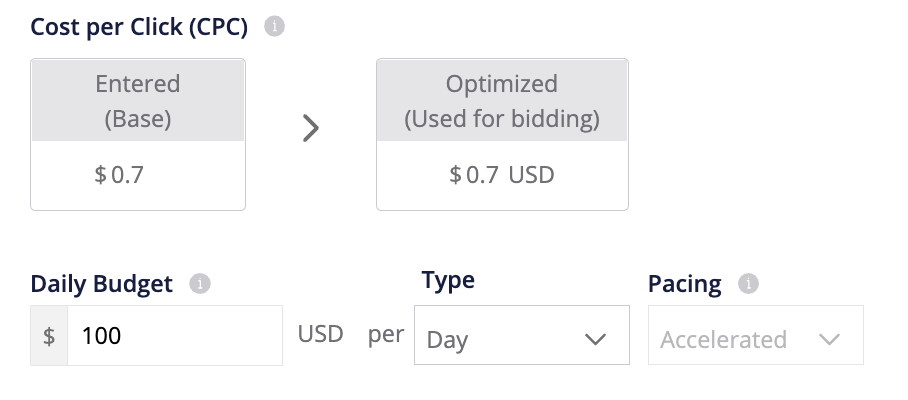Viewport: 908px width, 400px height.
Task: Click the Pacing label text
Action: pos(685,284)
